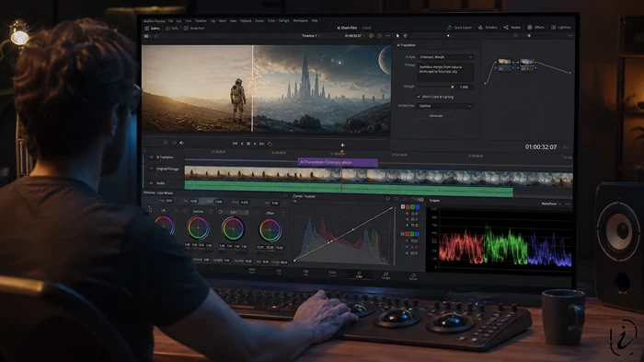Select the arrow pointer tool above viewer
Screen dimensions: 644x362
pos(397,36)
